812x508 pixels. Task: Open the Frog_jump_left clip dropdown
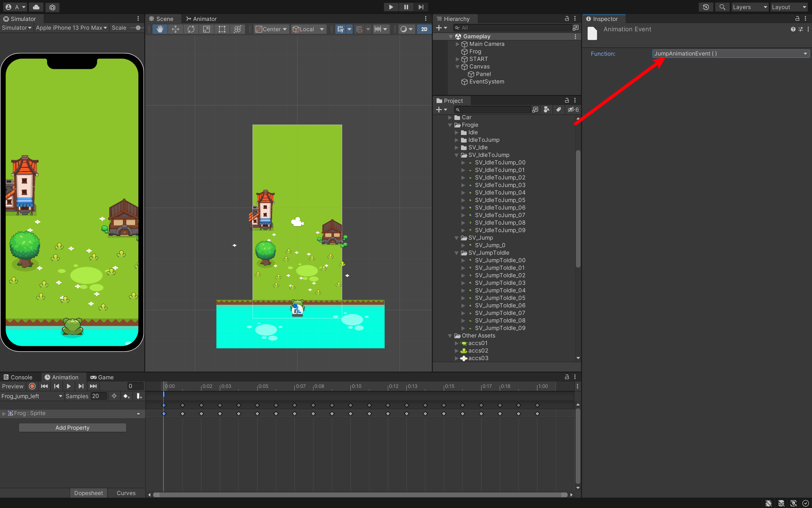[32, 397]
